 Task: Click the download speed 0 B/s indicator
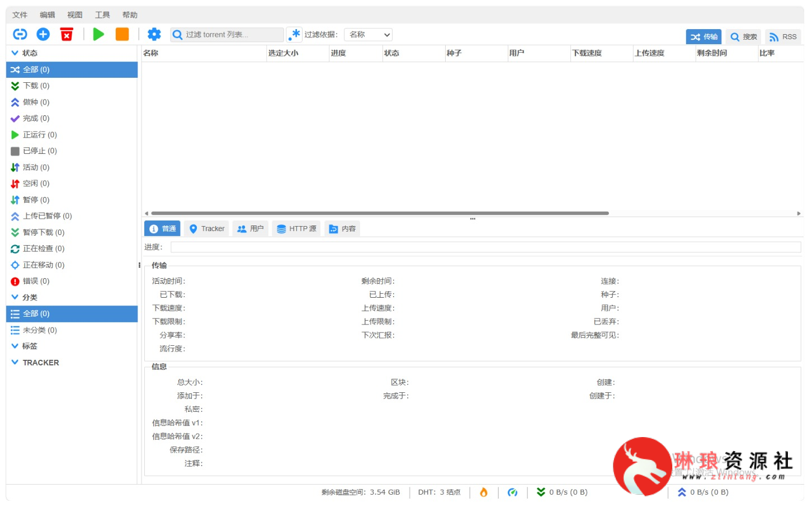[562, 492]
